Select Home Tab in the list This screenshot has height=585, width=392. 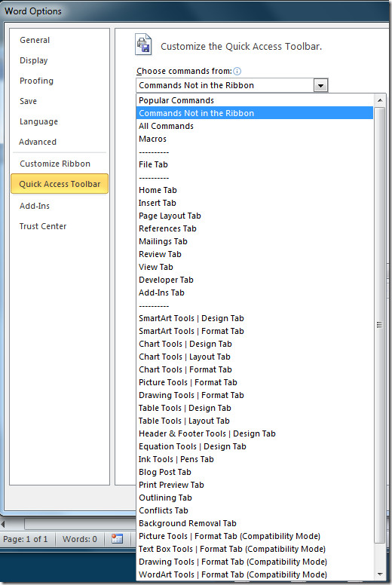255,190
